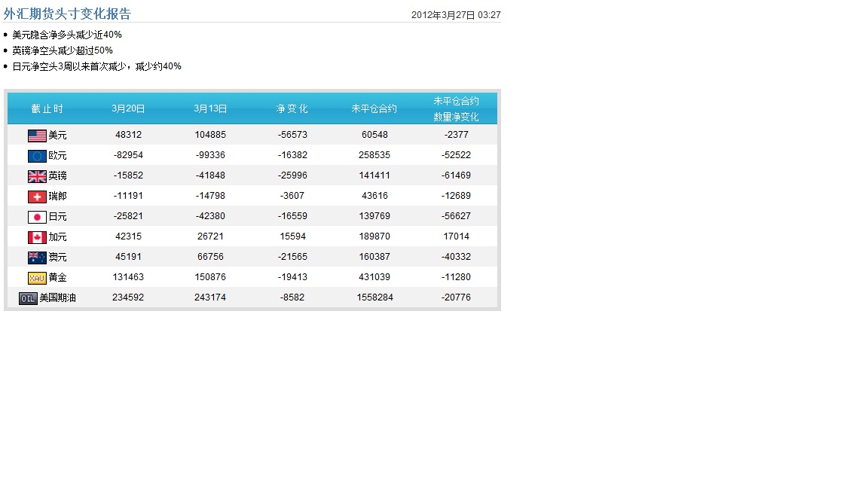
Task: Click the 外汇期货头寸变化报告 title
Action: pos(68,14)
